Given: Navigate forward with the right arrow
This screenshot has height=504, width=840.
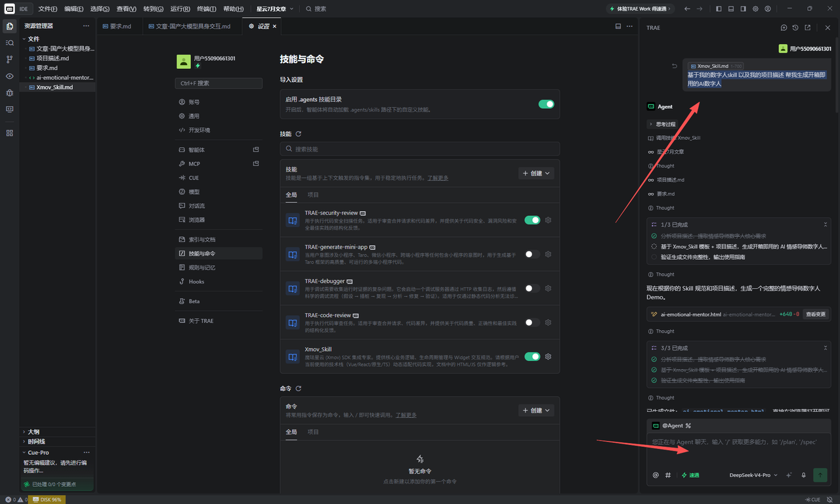Looking at the screenshot, I should [x=700, y=9].
